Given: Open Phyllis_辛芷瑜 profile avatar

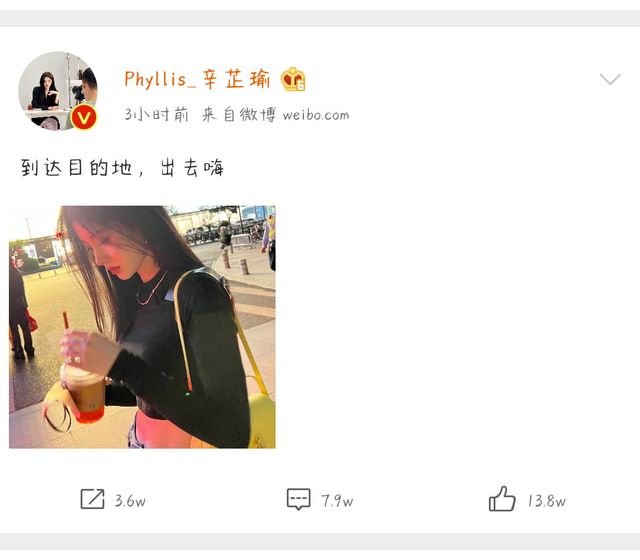Looking at the screenshot, I should point(58,91).
